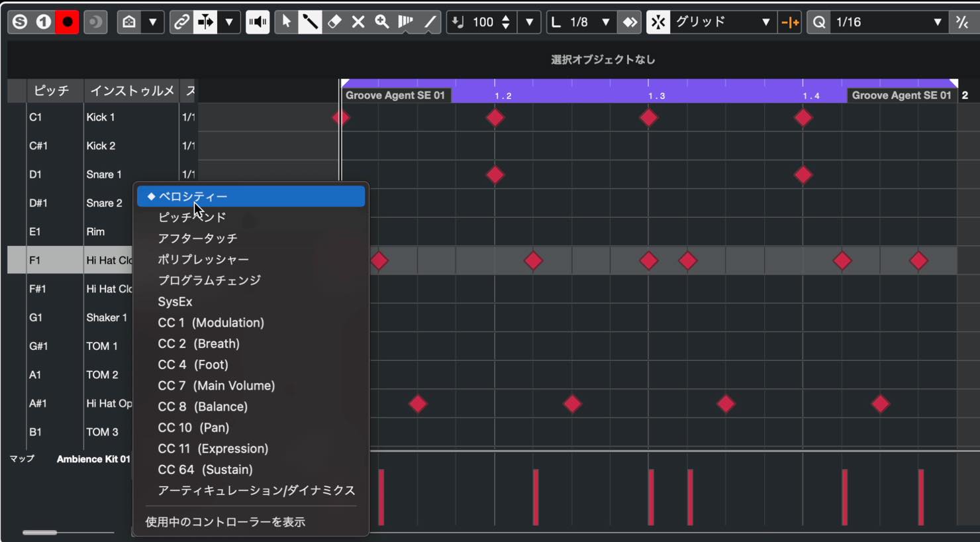Choose CC 1 (Modulation) menu entry
This screenshot has width=980, height=542.
(x=251, y=323)
